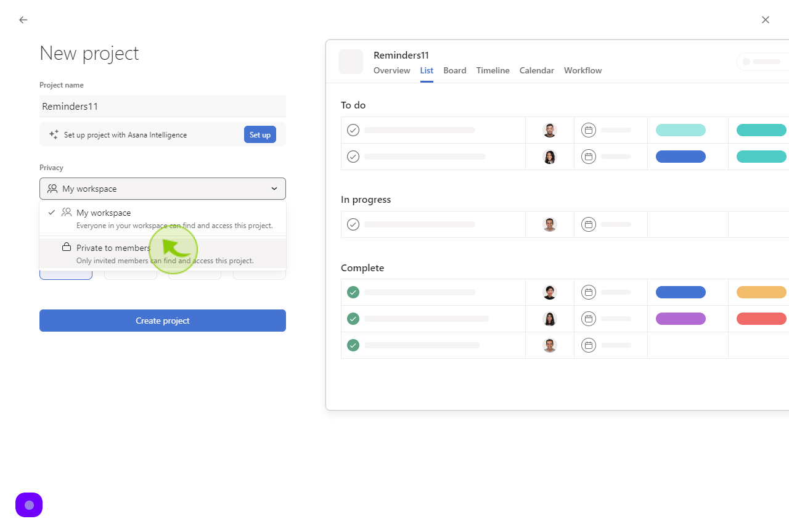Click the teal pill beside the light teal pill
Viewport: 789px width, 532px height.
click(x=761, y=130)
